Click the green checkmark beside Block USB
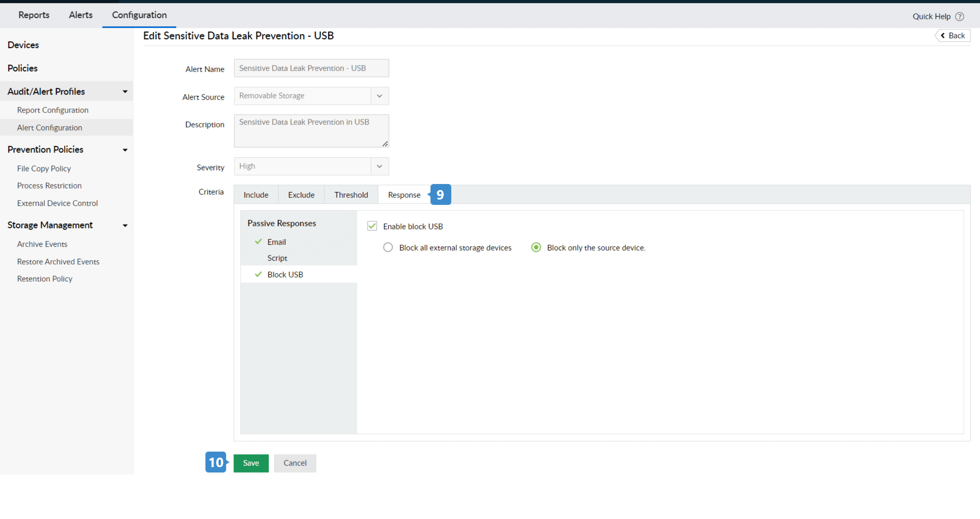Image resolution: width=980 pixels, height=519 pixels. [258, 274]
